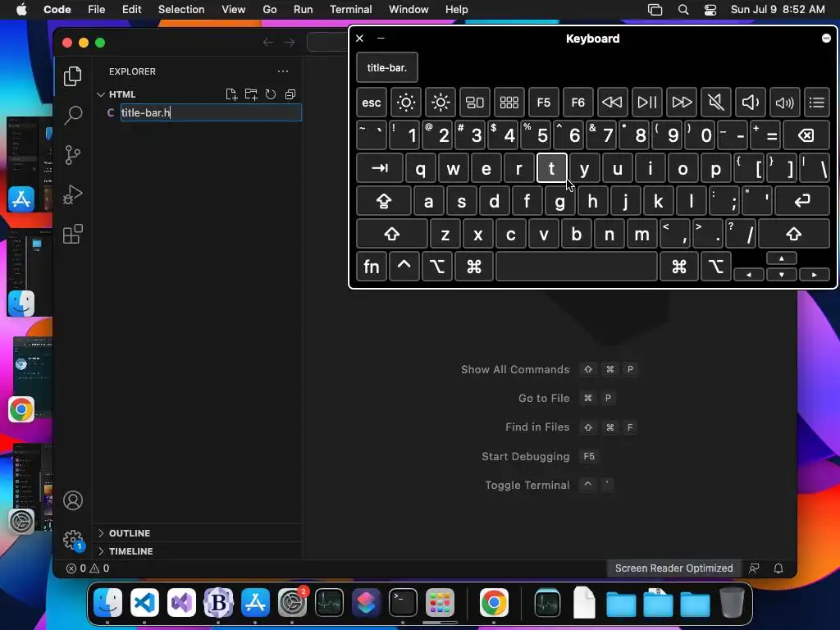Image resolution: width=840 pixels, height=630 pixels.
Task: Click the volume up key on keyboard
Action: click(x=784, y=103)
